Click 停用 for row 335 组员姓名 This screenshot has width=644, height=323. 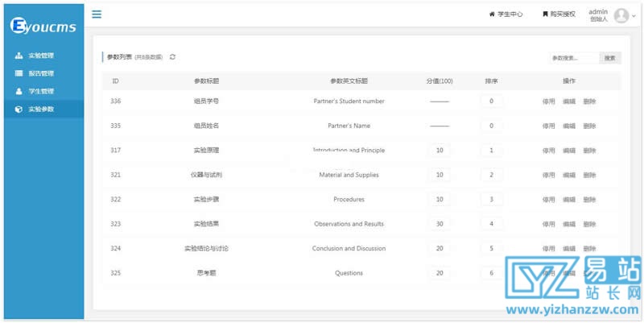coord(548,126)
